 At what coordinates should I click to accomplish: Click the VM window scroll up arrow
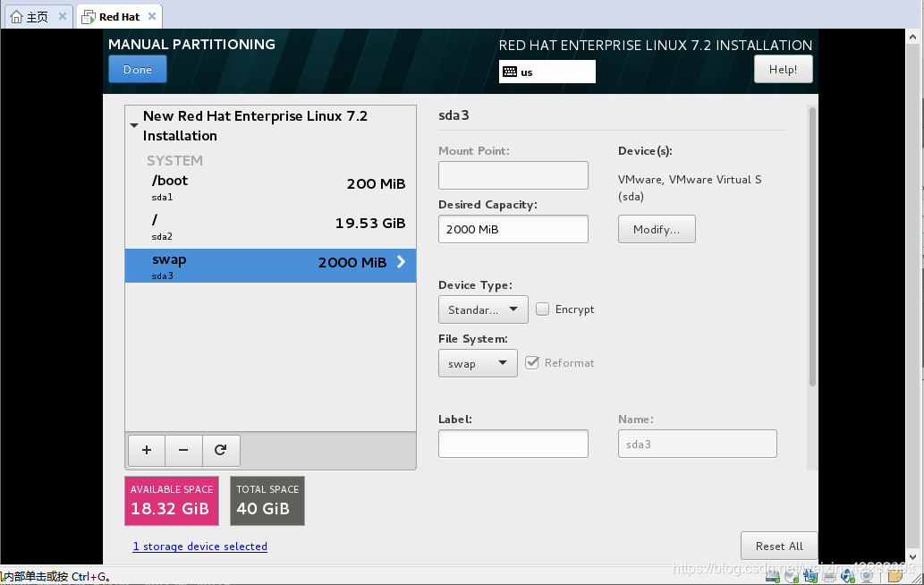(x=912, y=37)
